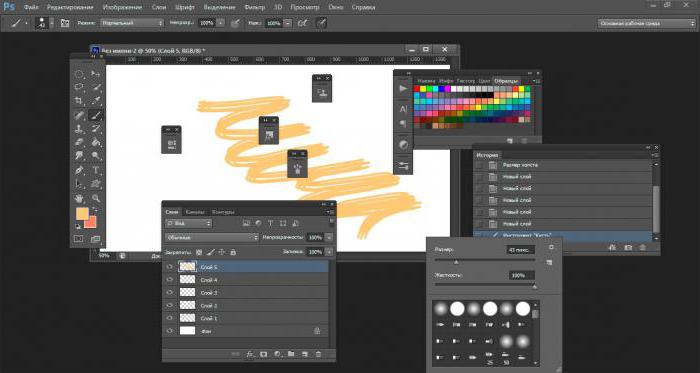Click the orange foreground color swatch
This screenshot has height=373, width=700.
click(82, 214)
